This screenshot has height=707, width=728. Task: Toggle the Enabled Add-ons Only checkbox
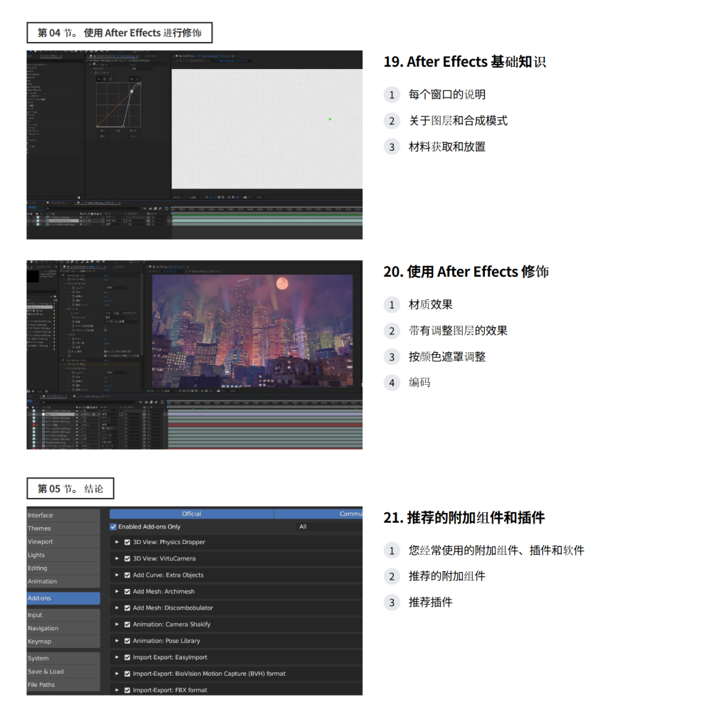113,527
